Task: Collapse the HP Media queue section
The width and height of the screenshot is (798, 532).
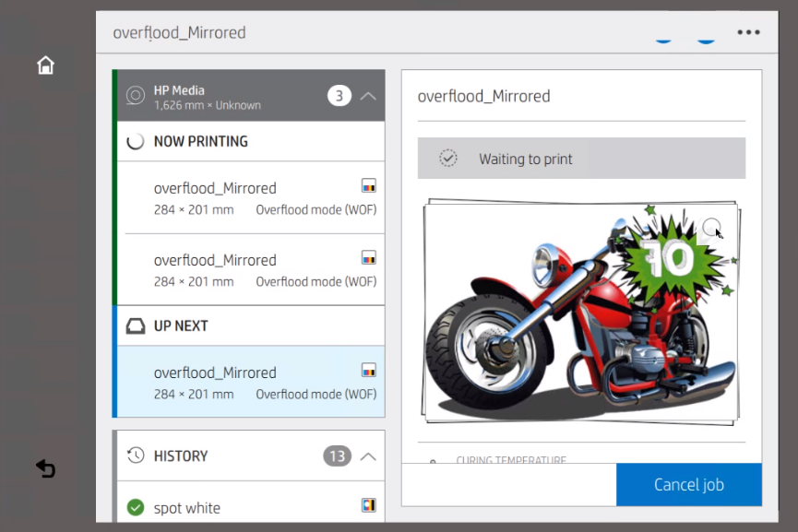Action: [368, 96]
